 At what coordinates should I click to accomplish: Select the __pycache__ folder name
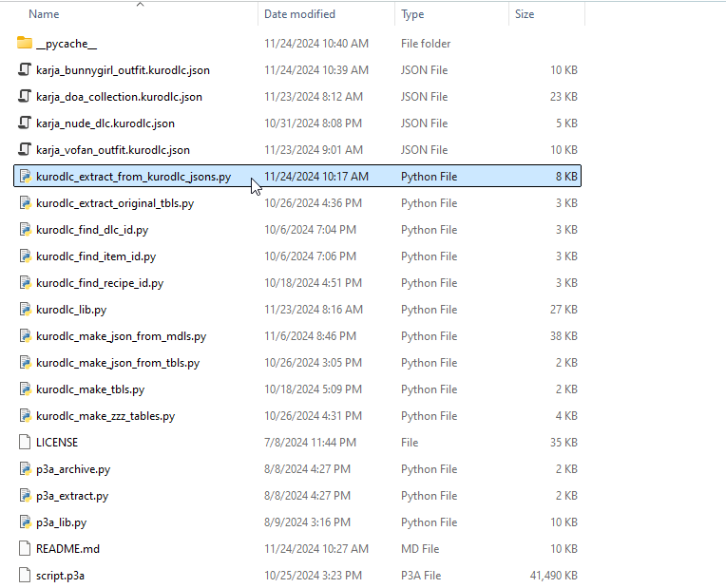(x=67, y=44)
